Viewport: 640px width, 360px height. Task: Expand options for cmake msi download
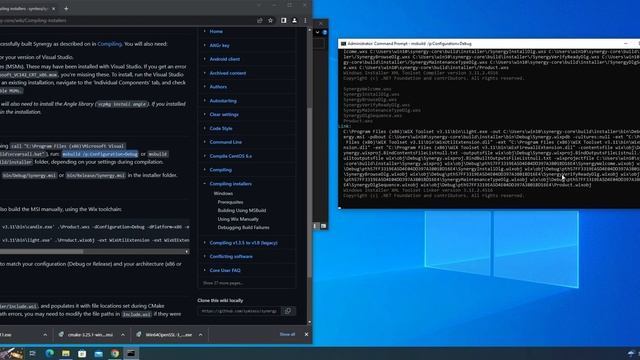click(x=122, y=335)
